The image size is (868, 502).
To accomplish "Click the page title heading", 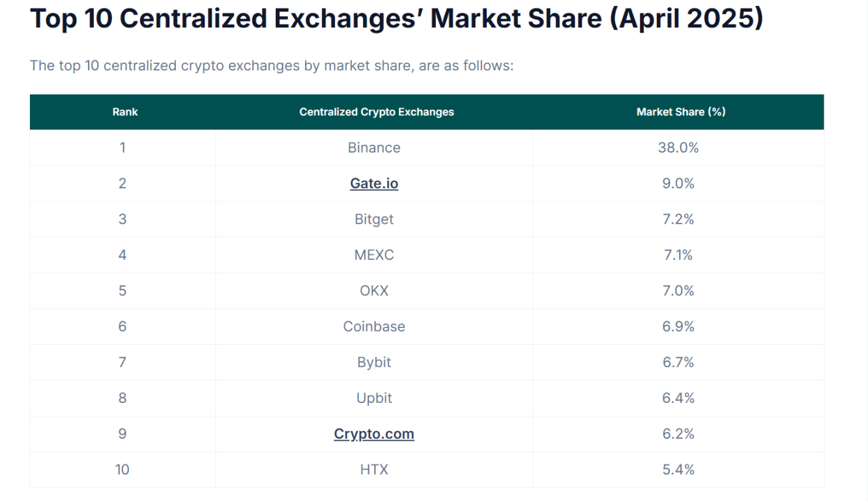I will click(397, 20).
